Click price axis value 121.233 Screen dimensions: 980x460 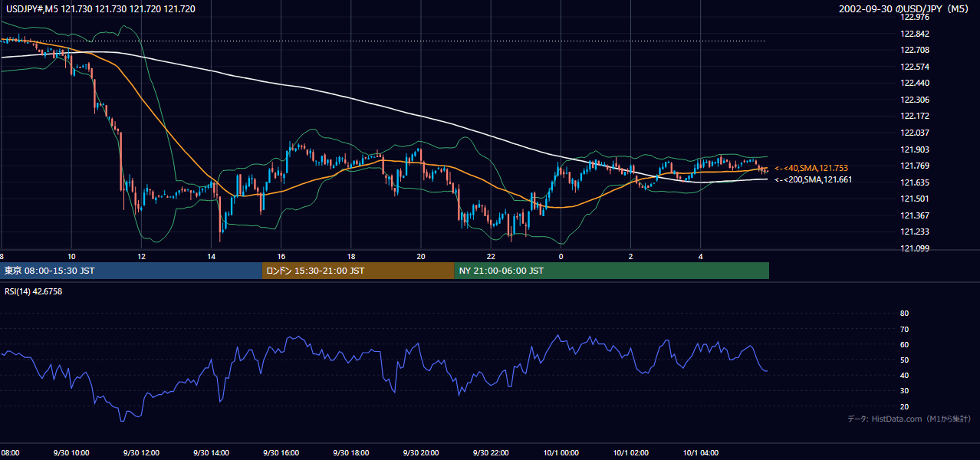pos(916,232)
